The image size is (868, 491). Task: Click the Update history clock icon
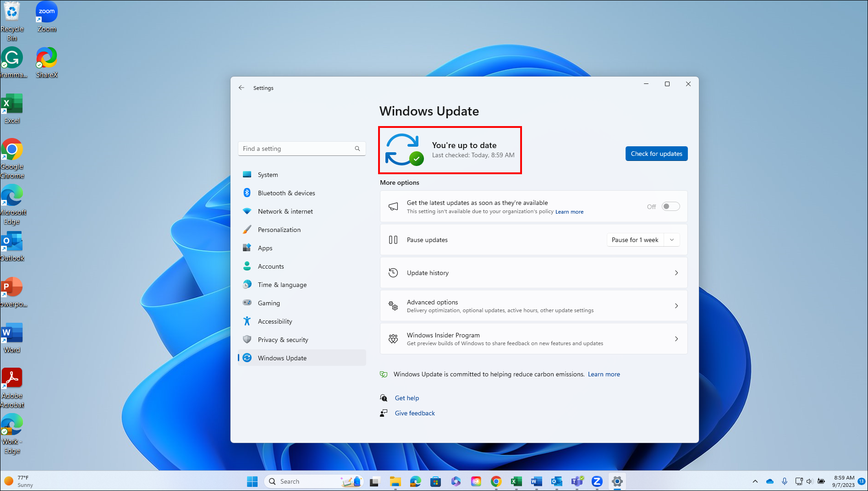[x=393, y=272]
